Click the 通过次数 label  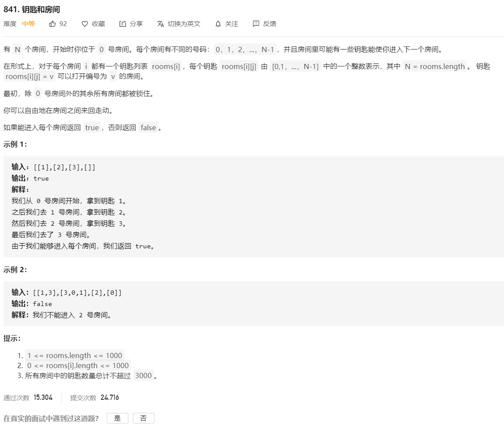click(x=16, y=398)
